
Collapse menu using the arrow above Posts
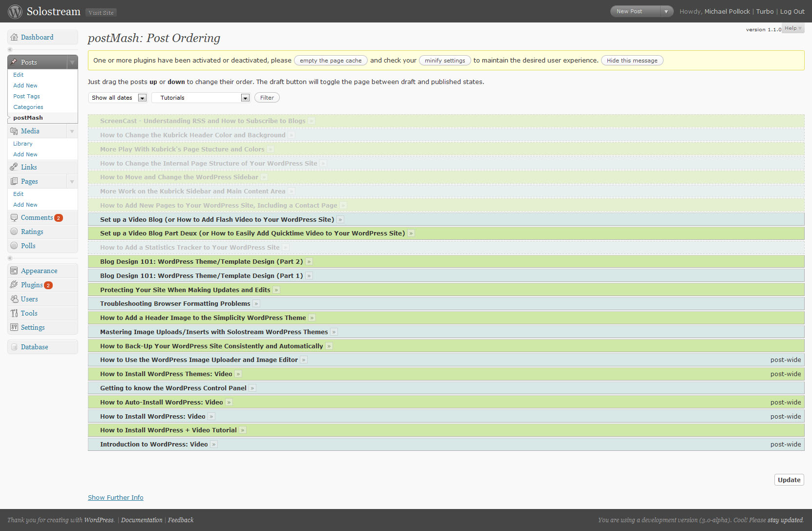pyautogui.click(x=10, y=49)
